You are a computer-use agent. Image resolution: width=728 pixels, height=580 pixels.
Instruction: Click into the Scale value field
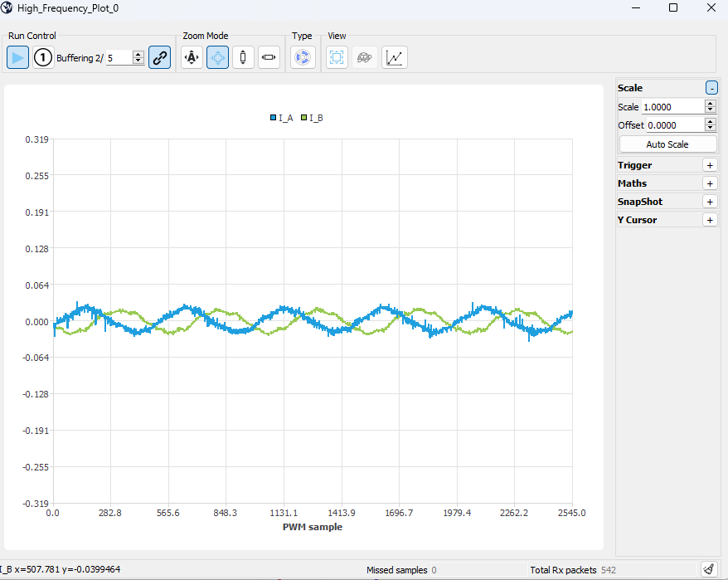click(672, 107)
